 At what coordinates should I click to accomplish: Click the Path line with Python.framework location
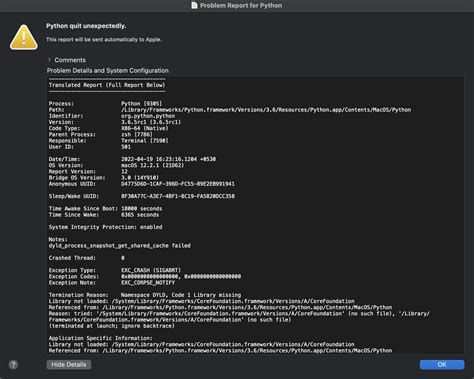[x=230, y=110]
